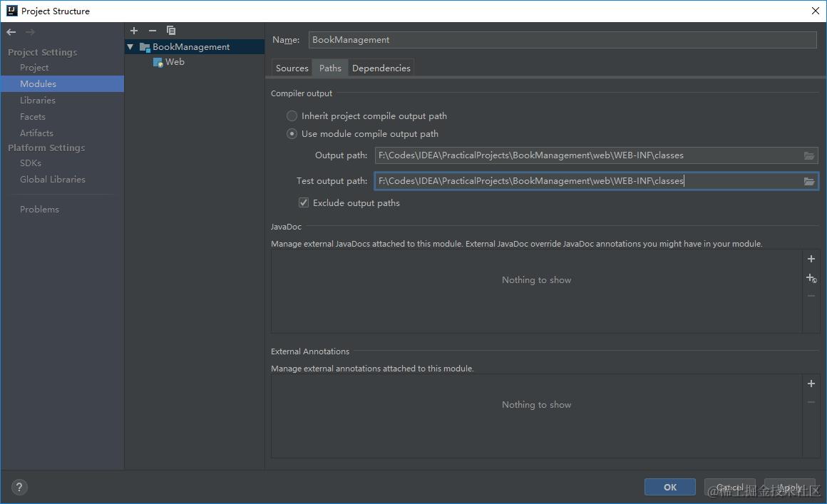Open Facets settings section

click(x=33, y=116)
